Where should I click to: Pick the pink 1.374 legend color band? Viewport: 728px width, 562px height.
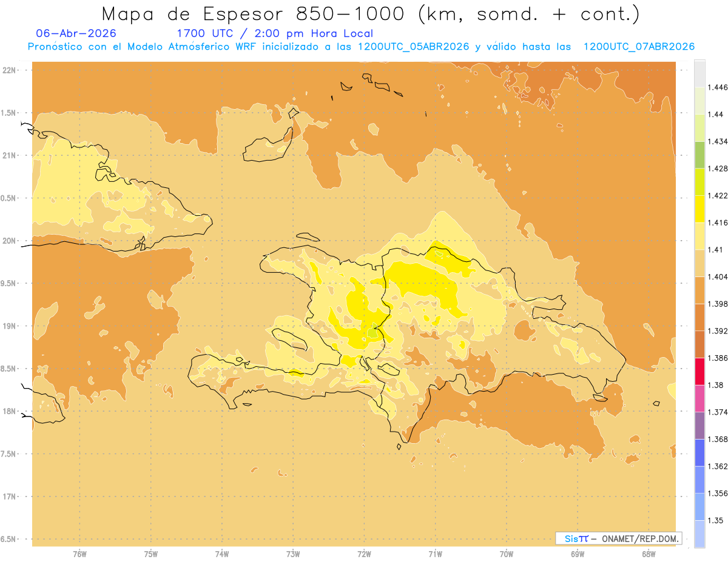coord(699,399)
